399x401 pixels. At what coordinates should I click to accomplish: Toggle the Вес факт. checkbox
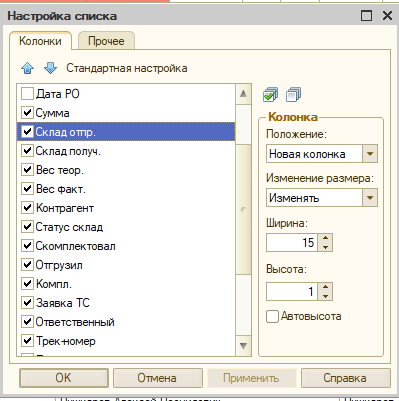click(27, 189)
